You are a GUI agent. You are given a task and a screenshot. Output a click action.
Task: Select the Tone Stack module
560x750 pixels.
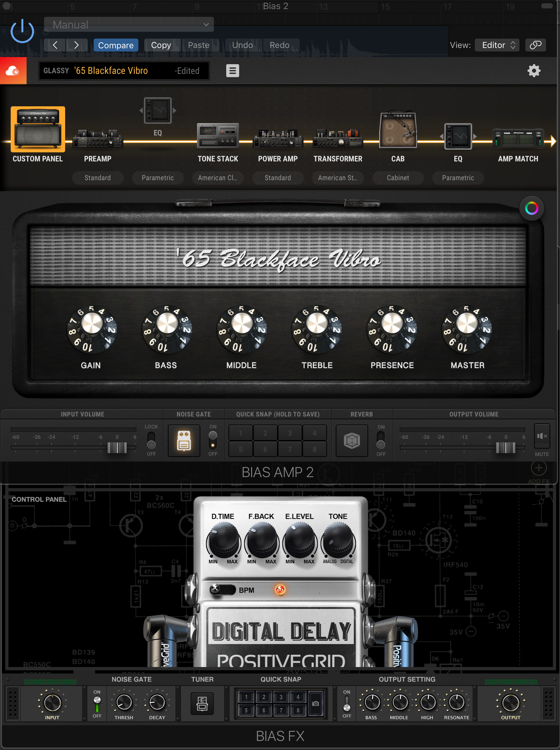218,135
